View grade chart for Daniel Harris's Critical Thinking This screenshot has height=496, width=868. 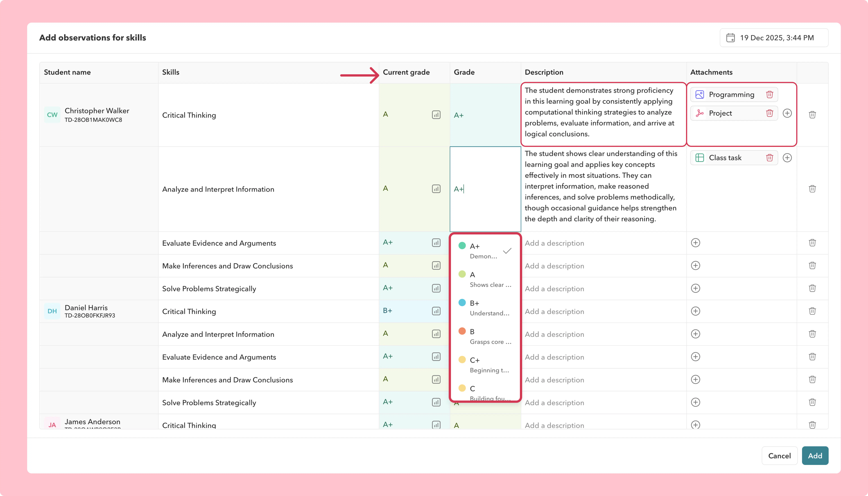click(436, 311)
